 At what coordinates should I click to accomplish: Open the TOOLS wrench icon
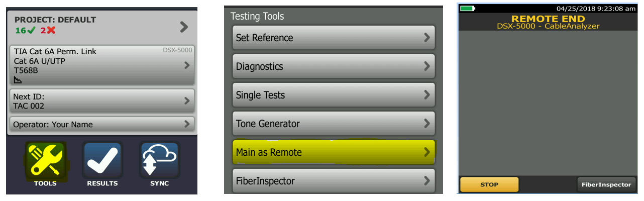45,159
